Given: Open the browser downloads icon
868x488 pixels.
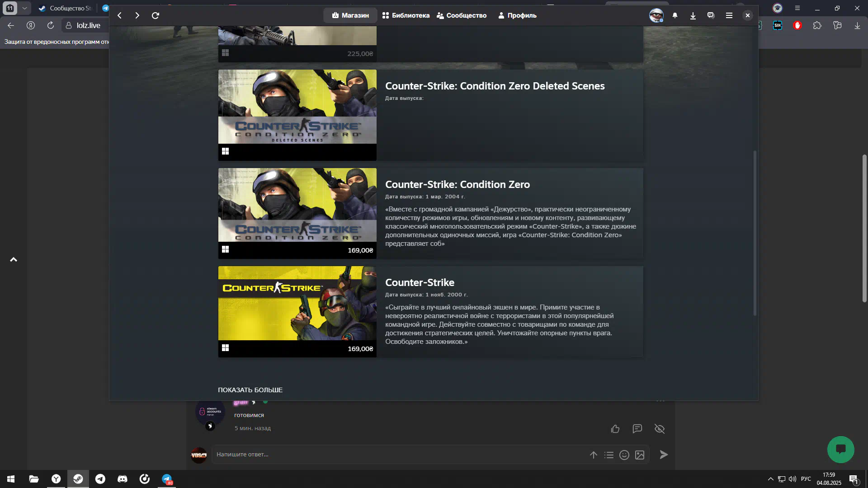Looking at the screenshot, I should 857,25.
